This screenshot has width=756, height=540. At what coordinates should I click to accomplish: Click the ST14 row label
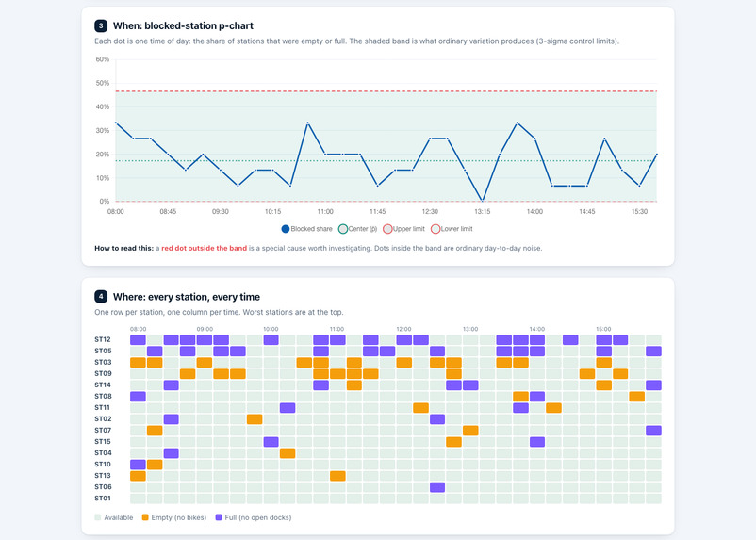pyautogui.click(x=103, y=385)
